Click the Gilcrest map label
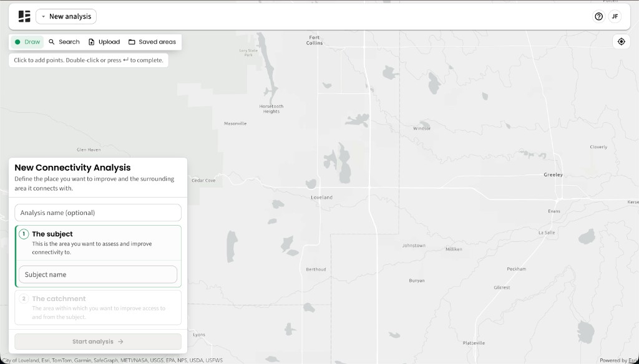The height and width of the screenshot is (364, 639). 502,287
